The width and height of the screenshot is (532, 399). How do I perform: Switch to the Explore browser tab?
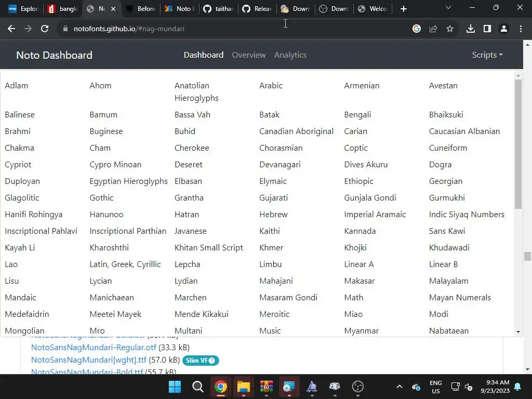coord(23,9)
